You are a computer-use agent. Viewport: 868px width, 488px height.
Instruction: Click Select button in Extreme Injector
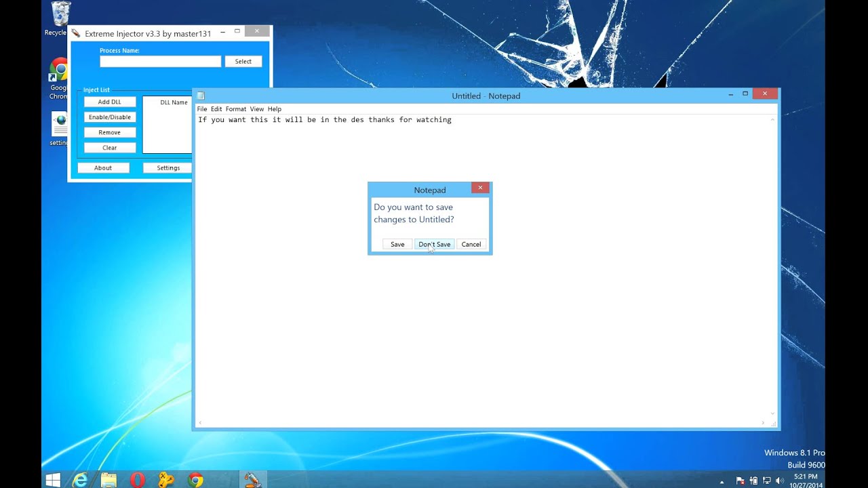point(243,62)
